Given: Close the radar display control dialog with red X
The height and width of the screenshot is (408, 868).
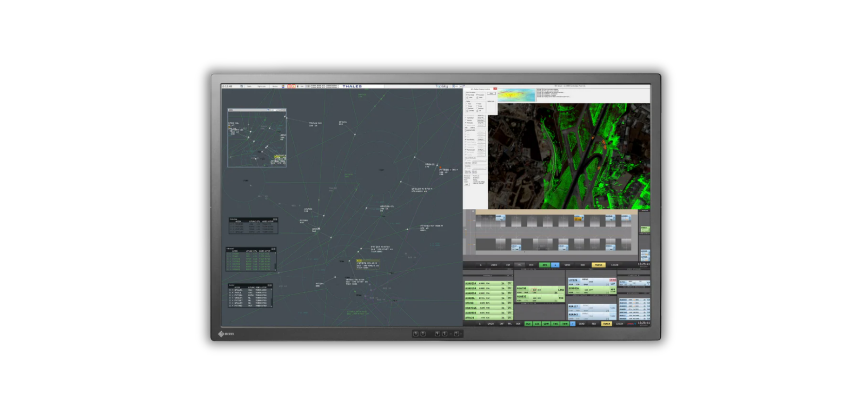Looking at the screenshot, I should [495, 89].
